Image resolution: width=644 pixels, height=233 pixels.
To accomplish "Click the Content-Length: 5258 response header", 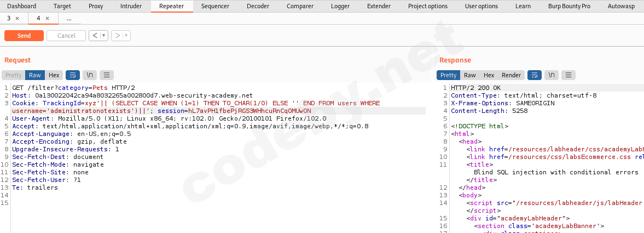I will [489, 111].
